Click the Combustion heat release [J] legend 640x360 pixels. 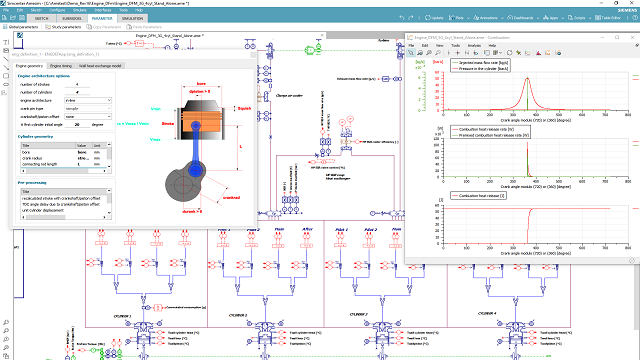coord(478,196)
